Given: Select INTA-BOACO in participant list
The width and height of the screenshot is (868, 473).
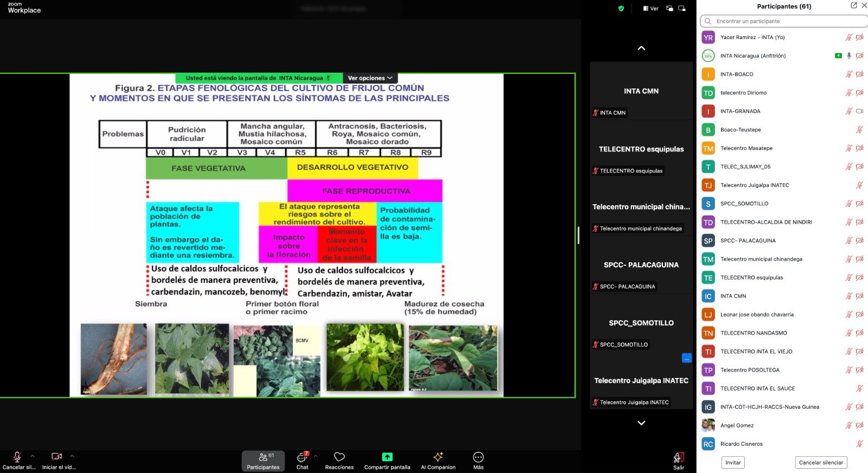Looking at the screenshot, I should [x=737, y=74].
